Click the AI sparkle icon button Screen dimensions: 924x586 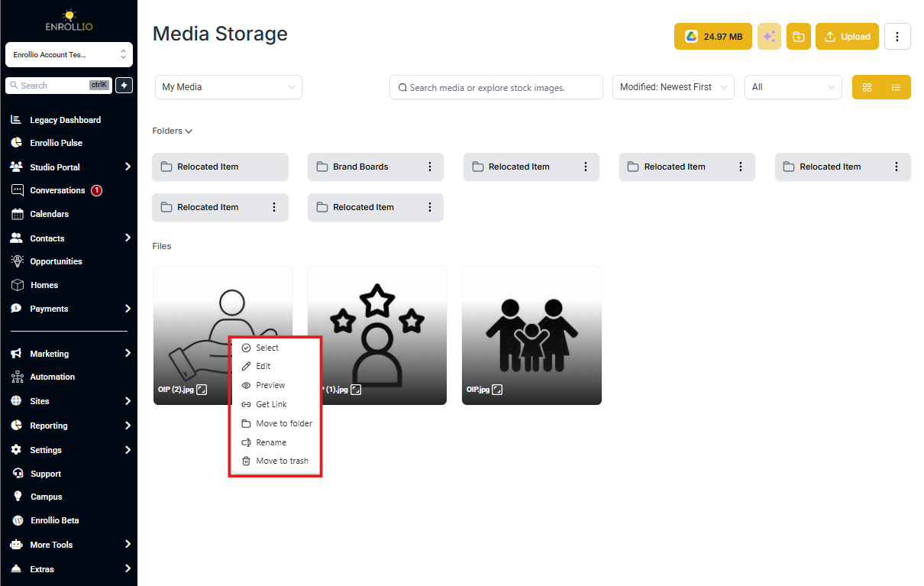tap(769, 37)
